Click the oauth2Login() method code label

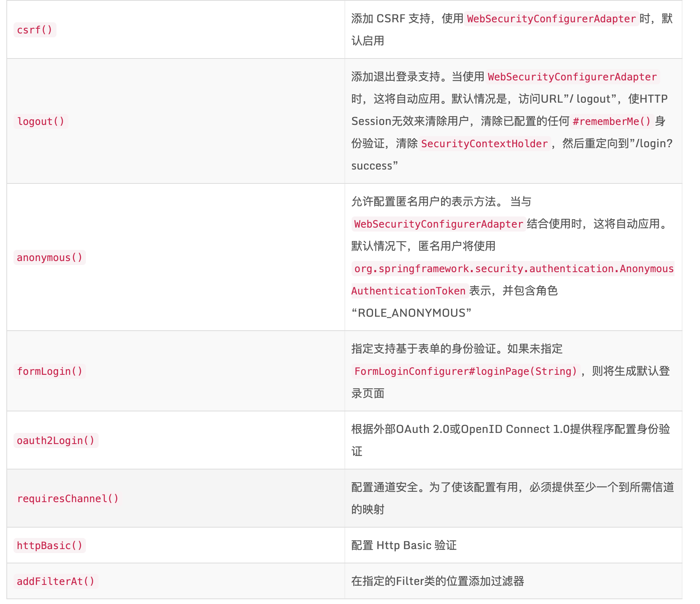click(x=56, y=440)
